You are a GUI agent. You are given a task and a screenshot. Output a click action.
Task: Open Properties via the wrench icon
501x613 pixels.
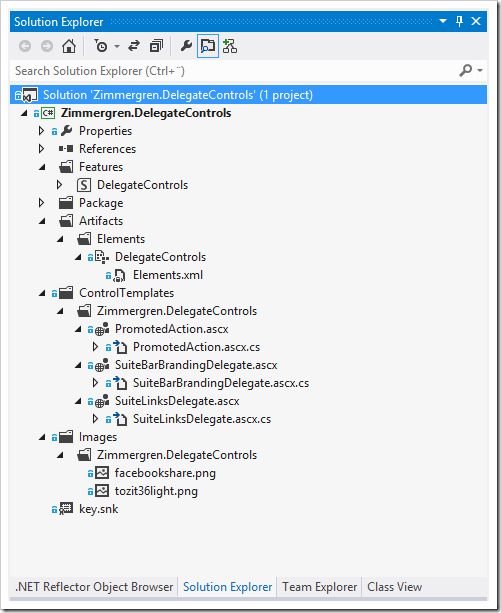click(x=186, y=46)
